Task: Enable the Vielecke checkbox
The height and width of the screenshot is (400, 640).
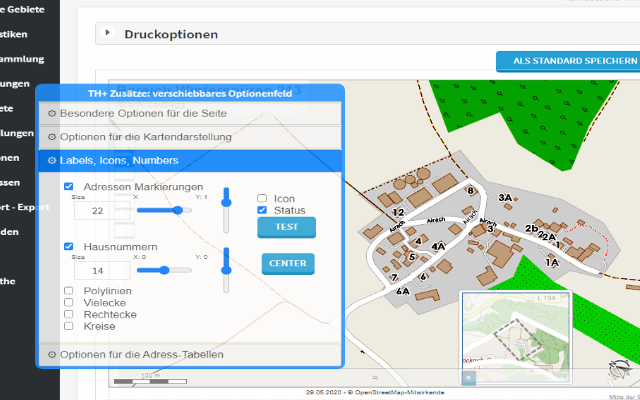Action: coord(68,302)
